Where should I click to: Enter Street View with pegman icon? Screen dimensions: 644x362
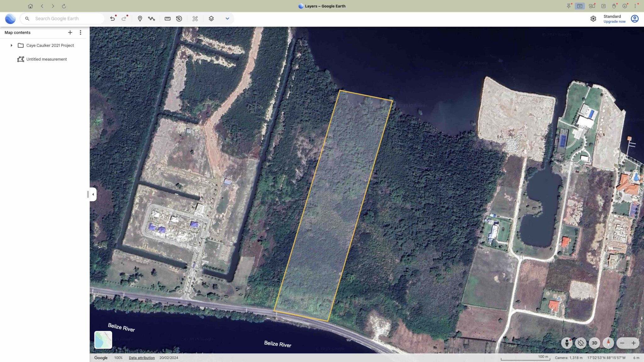pyautogui.click(x=567, y=343)
